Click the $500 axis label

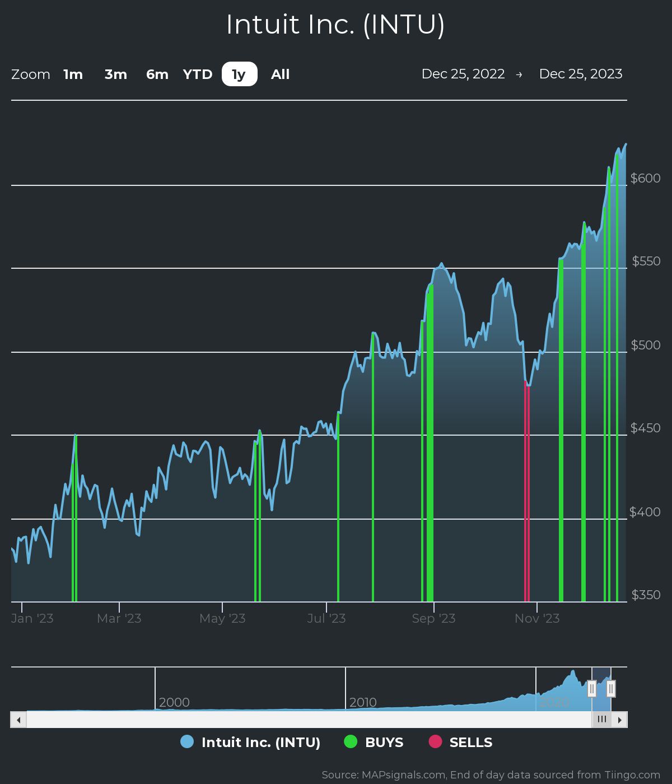point(646,345)
